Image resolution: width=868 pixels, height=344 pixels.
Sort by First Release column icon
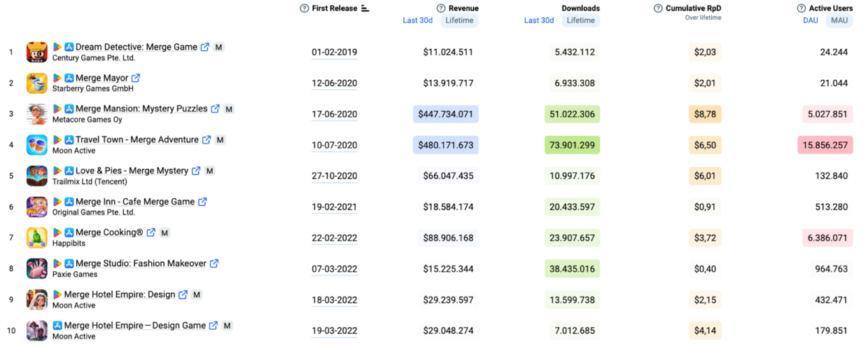(x=365, y=8)
